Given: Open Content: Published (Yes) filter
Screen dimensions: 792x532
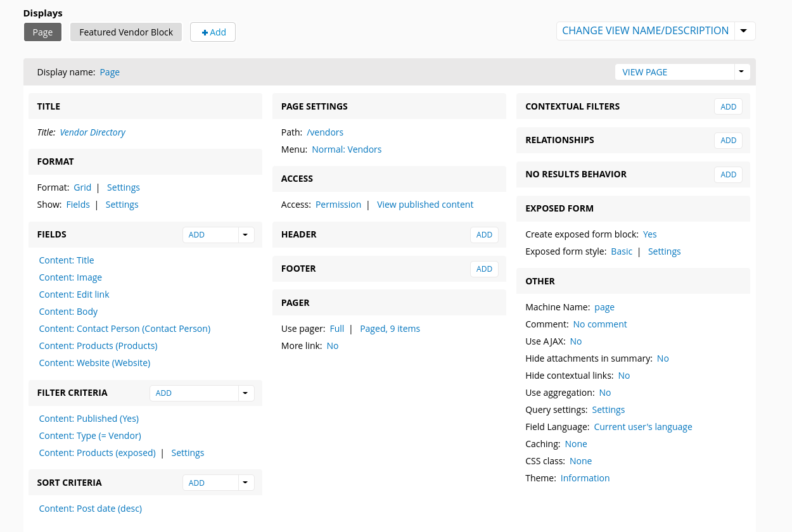Looking at the screenshot, I should (x=89, y=419).
